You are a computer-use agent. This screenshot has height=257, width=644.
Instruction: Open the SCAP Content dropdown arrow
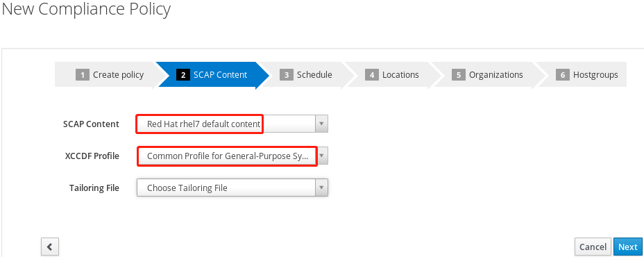pos(321,124)
